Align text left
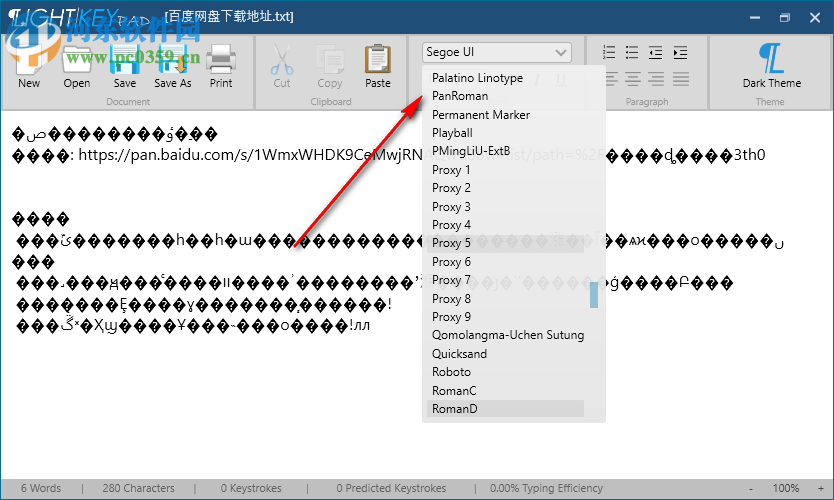The image size is (834, 500). [610, 79]
